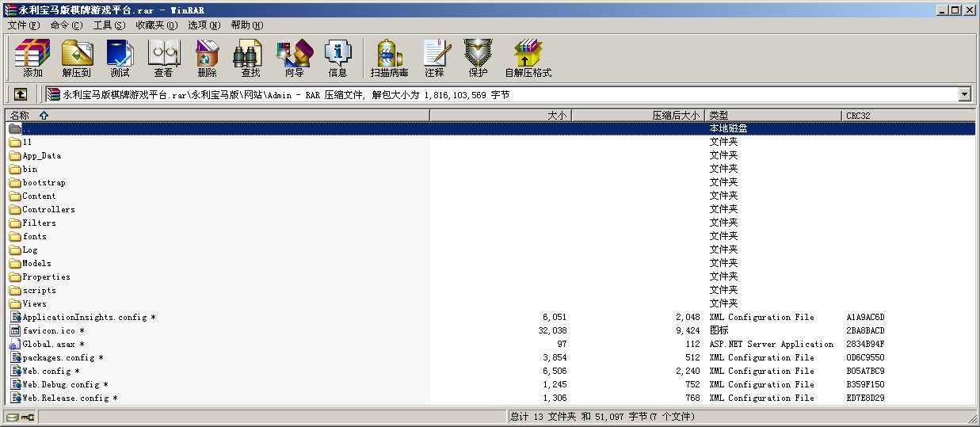Select the scripts folder row

coord(490,290)
